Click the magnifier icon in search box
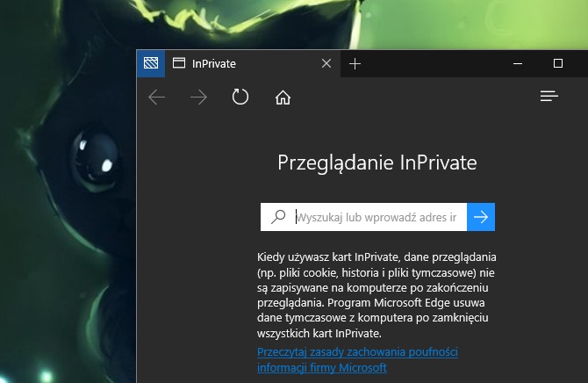588x383 pixels. (x=277, y=217)
